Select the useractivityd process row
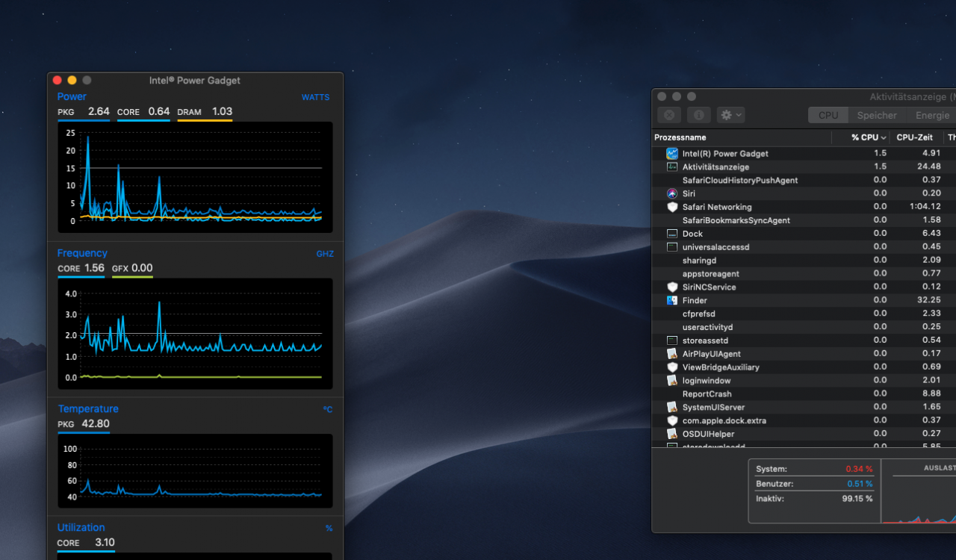The width and height of the screenshot is (956, 560). pos(804,327)
